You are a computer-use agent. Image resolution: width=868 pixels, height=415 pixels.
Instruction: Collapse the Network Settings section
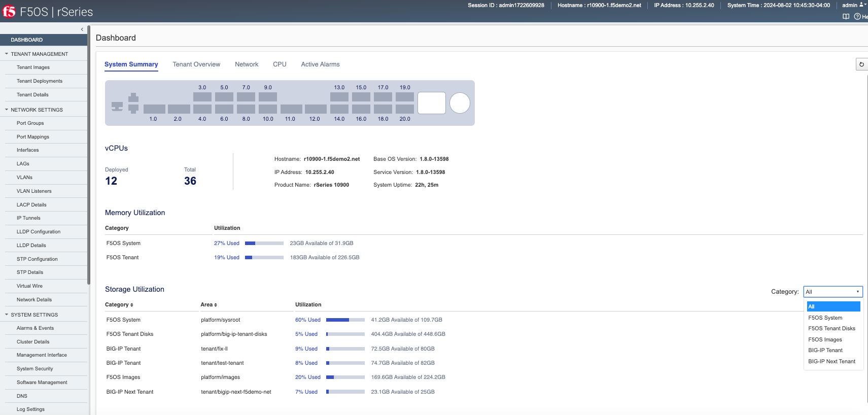click(x=7, y=110)
